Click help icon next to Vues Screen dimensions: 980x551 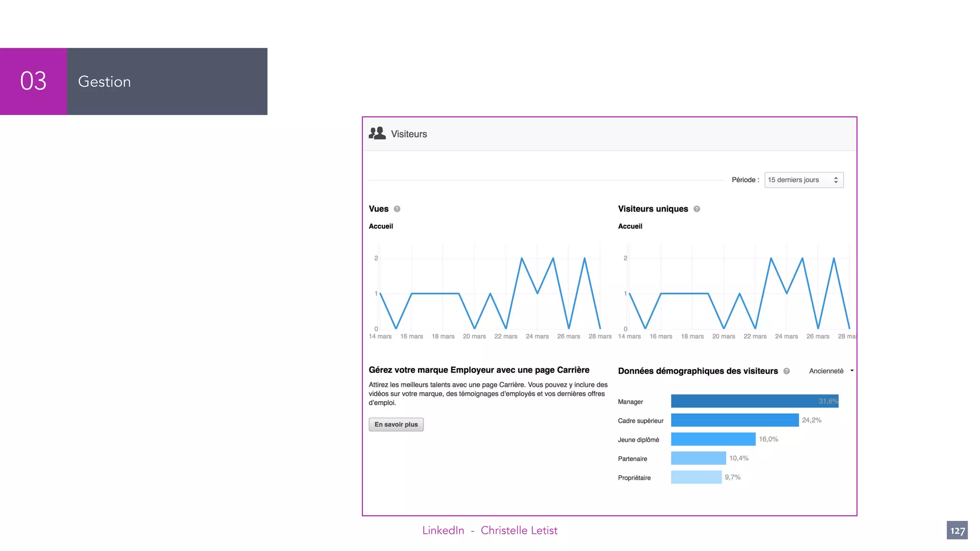click(x=397, y=209)
